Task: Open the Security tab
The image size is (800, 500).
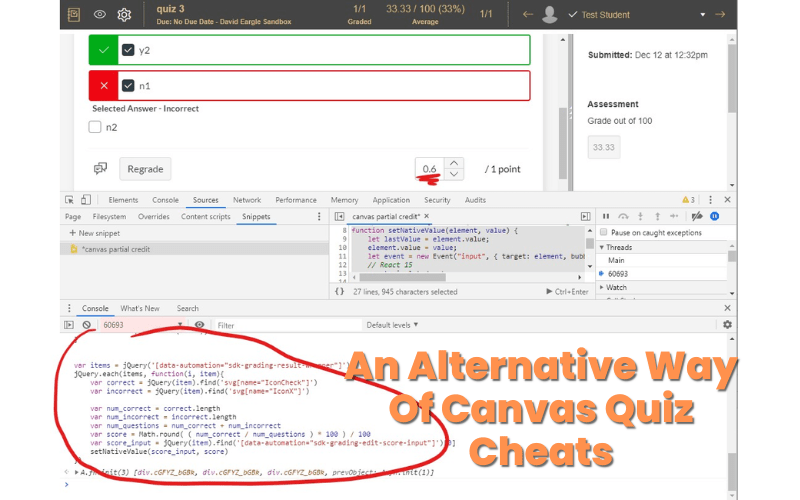Action: pyautogui.click(x=437, y=200)
